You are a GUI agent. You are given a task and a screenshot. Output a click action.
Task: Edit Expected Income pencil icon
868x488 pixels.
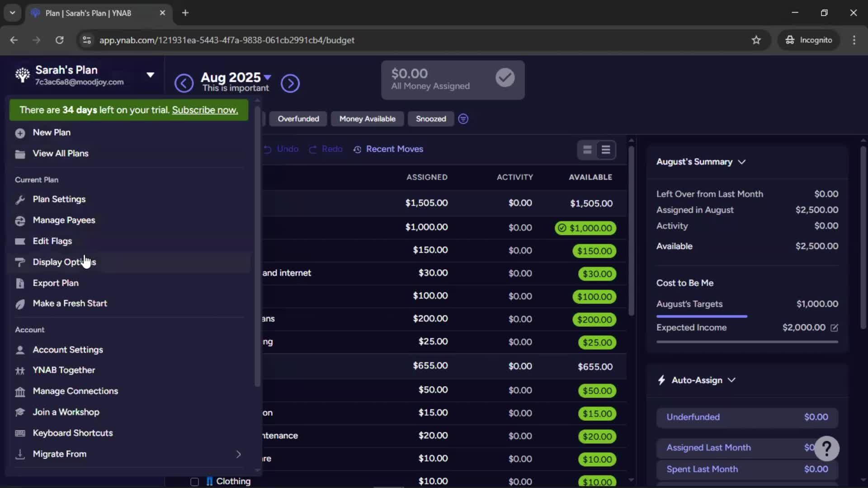coord(834,328)
